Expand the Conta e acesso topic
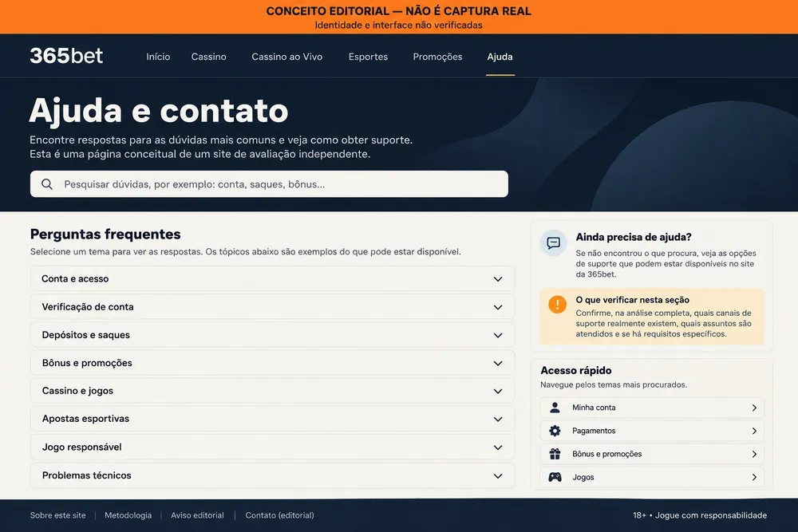This screenshot has width=798, height=532. pyautogui.click(x=272, y=278)
